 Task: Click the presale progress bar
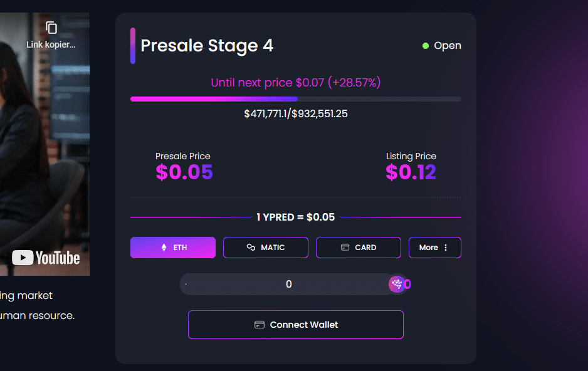295,99
